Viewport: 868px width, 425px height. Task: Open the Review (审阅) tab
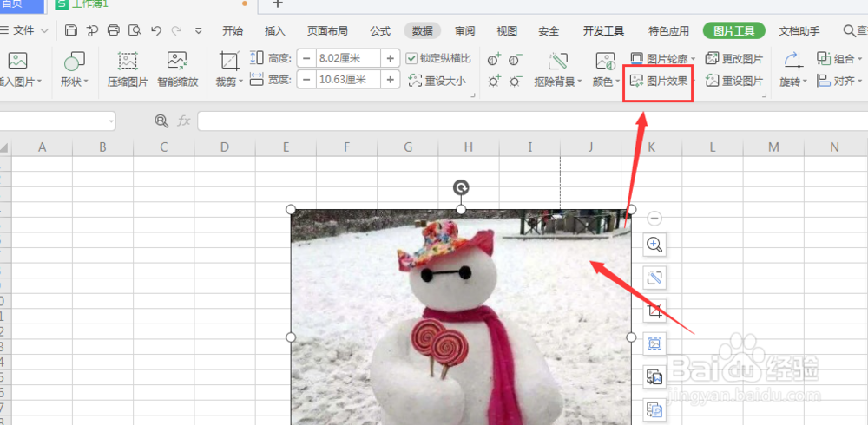[465, 31]
